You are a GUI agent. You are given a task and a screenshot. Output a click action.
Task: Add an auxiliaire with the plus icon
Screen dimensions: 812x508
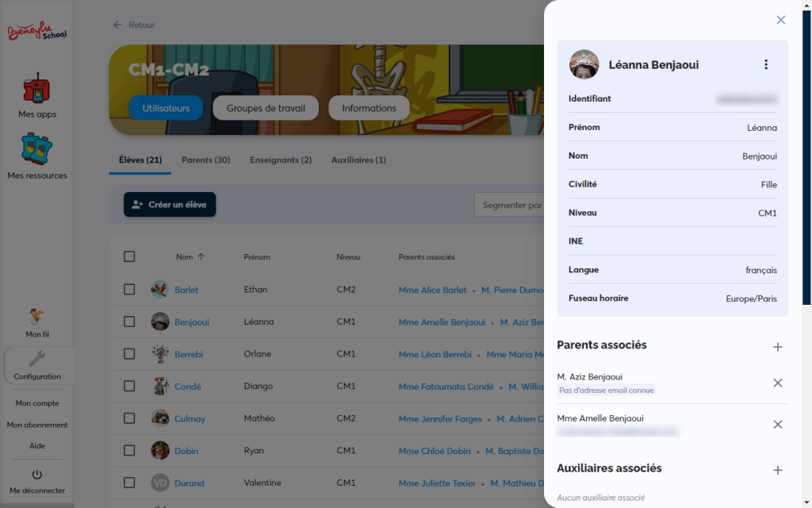click(777, 470)
